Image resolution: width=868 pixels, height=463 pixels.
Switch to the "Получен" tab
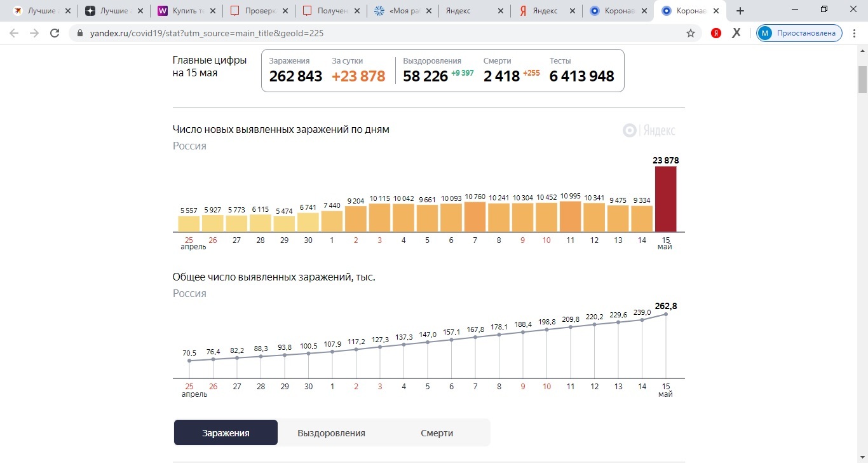[331, 11]
